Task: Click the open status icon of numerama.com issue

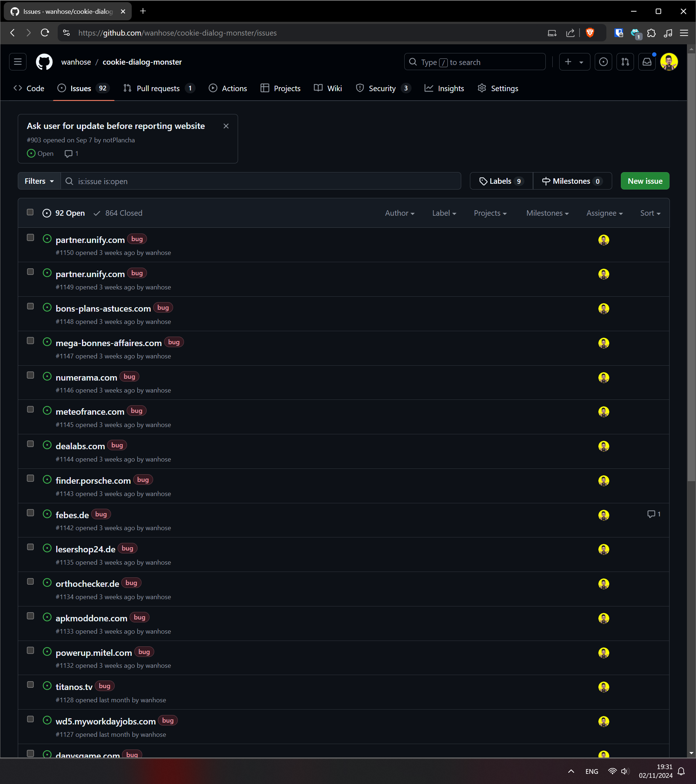Action: pyautogui.click(x=47, y=376)
